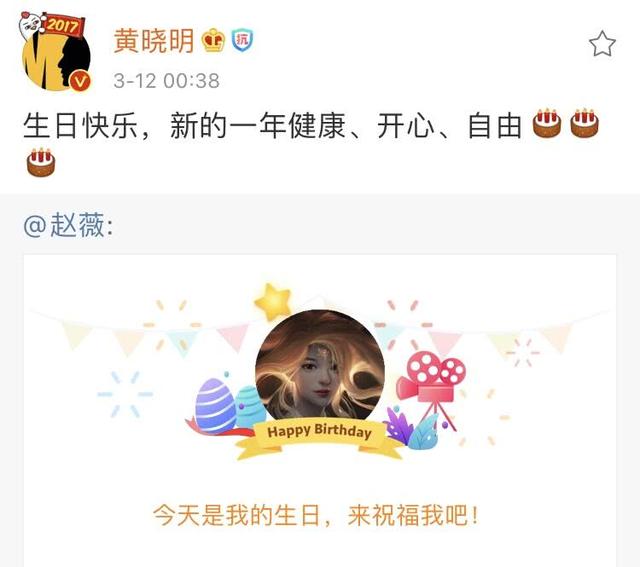Click the purple and blue leaves decoration
640x567 pixels.
click(411, 428)
